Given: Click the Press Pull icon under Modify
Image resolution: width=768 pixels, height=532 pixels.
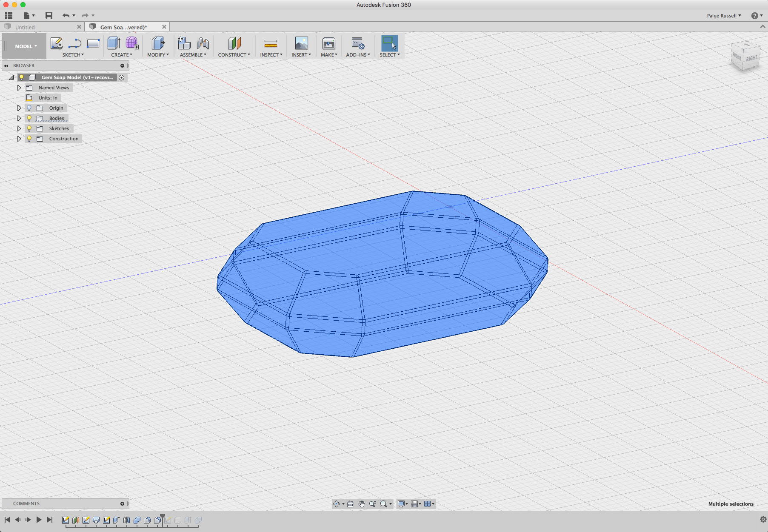Looking at the screenshot, I should point(158,43).
